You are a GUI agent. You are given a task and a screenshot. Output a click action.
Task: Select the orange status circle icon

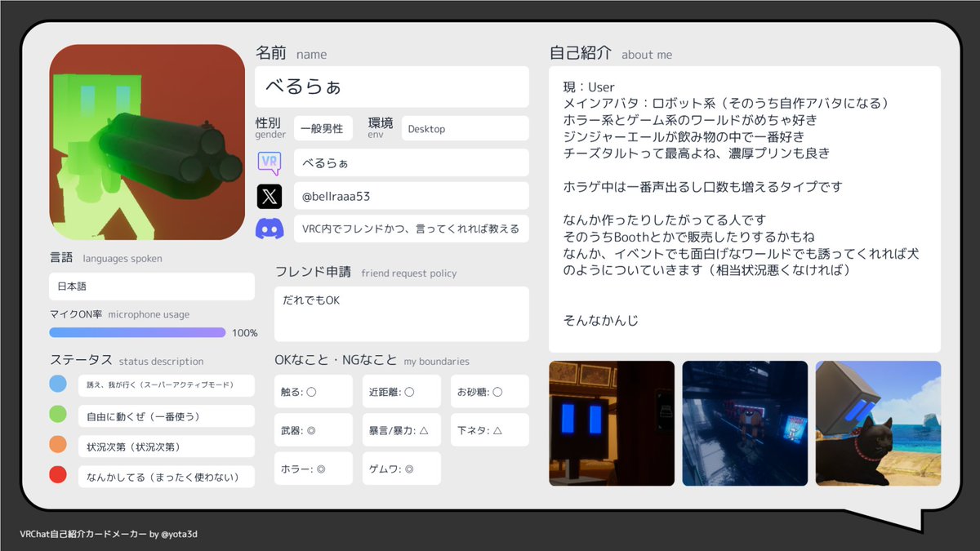tap(57, 445)
